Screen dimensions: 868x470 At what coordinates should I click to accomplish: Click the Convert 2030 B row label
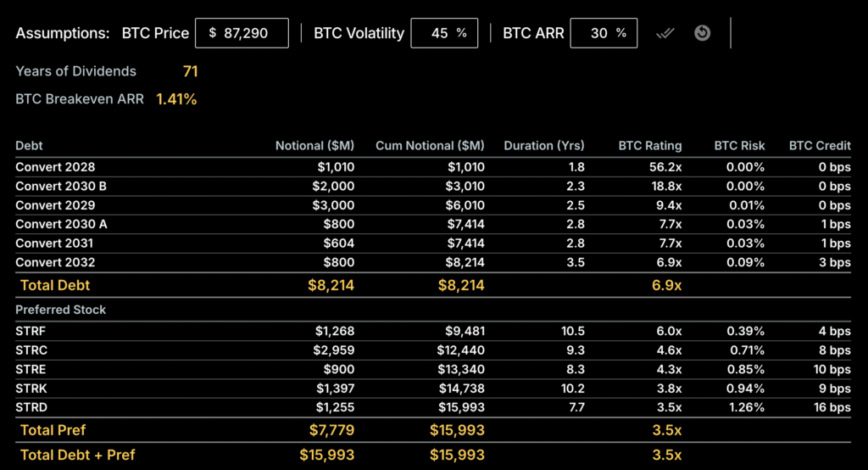(x=61, y=186)
